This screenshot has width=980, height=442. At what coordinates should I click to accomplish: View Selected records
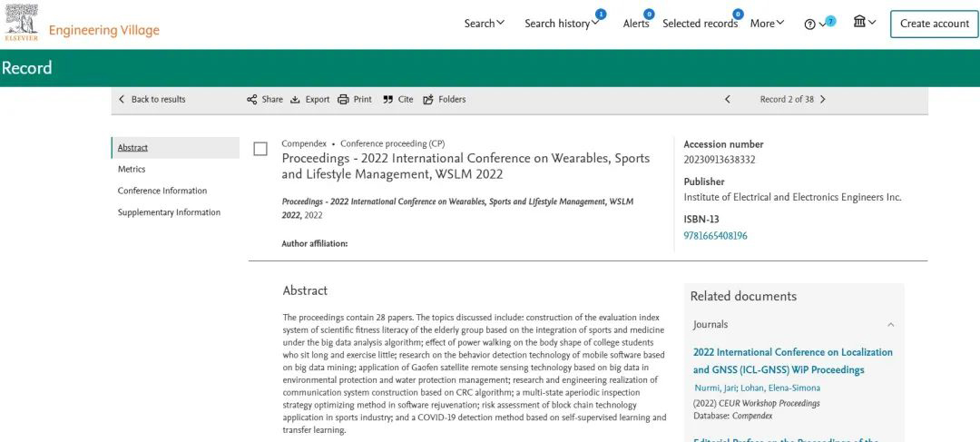click(700, 23)
